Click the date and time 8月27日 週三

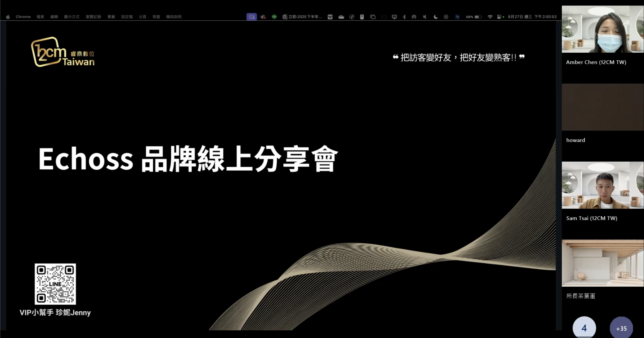(x=532, y=17)
